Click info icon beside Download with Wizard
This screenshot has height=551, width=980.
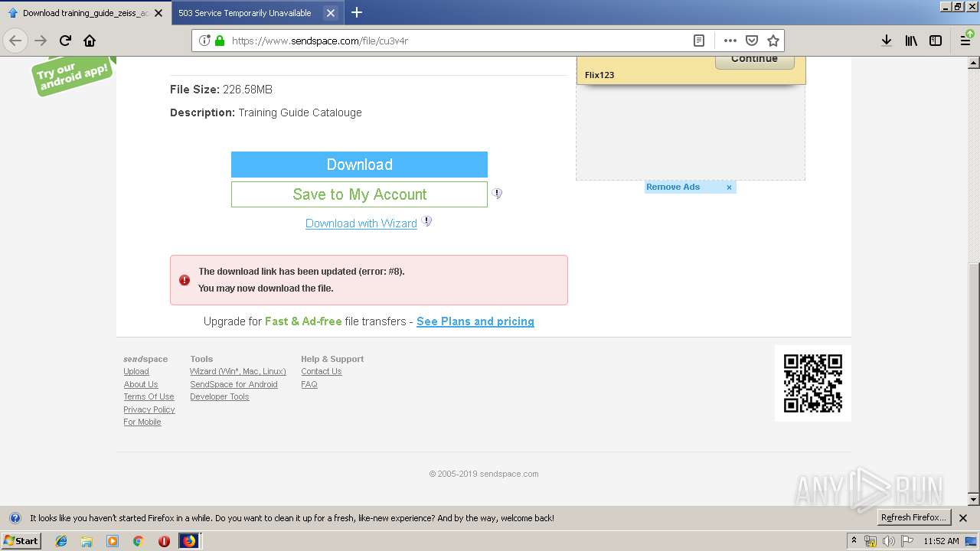[x=427, y=221]
